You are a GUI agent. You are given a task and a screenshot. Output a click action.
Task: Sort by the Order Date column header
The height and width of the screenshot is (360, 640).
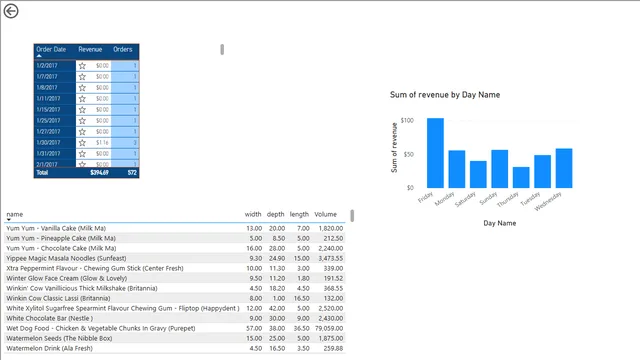coord(51,49)
